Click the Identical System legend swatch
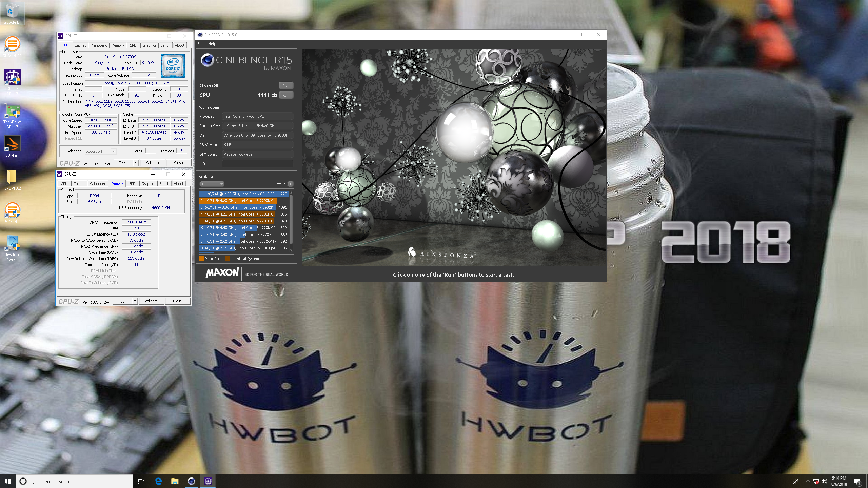 [x=228, y=259]
